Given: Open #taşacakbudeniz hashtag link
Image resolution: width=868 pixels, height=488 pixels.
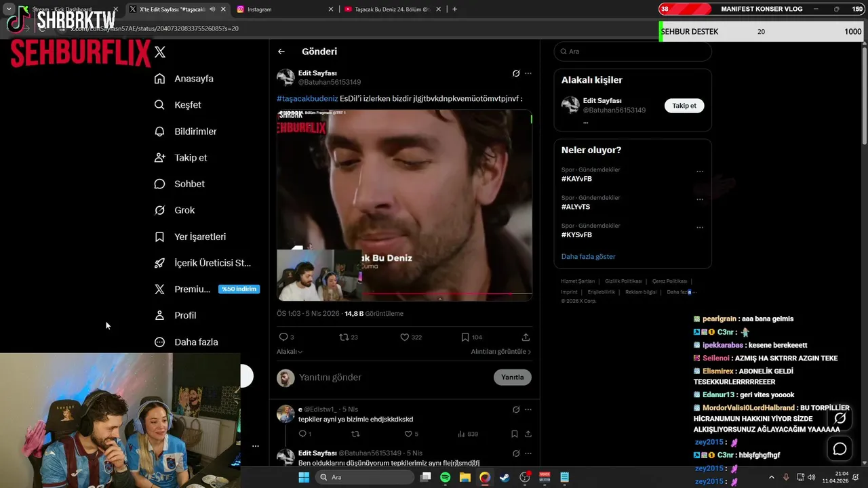Looking at the screenshot, I should click(x=307, y=99).
